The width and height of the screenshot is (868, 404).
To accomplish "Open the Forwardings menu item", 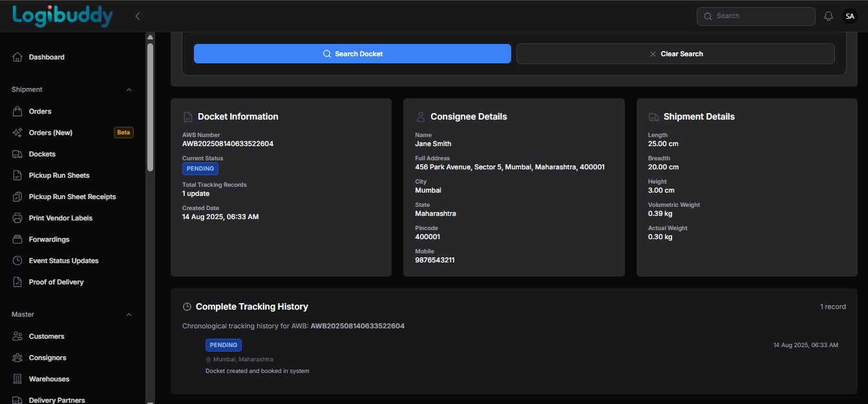I will click(50, 239).
